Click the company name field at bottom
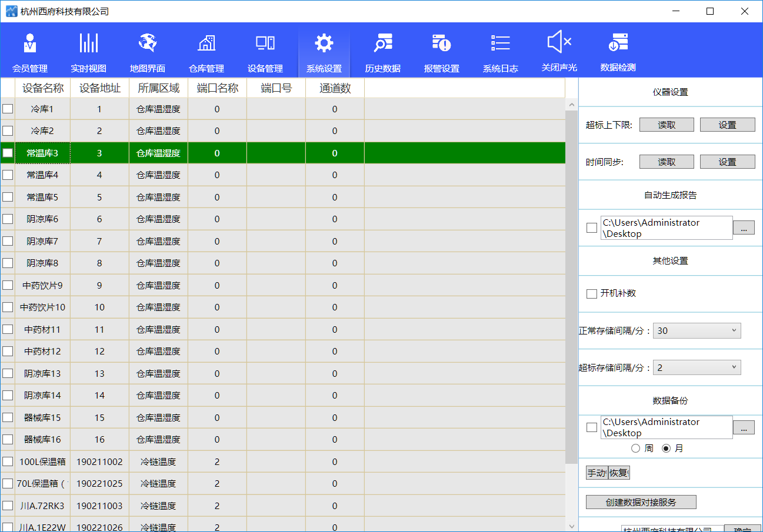 click(672, 529)
